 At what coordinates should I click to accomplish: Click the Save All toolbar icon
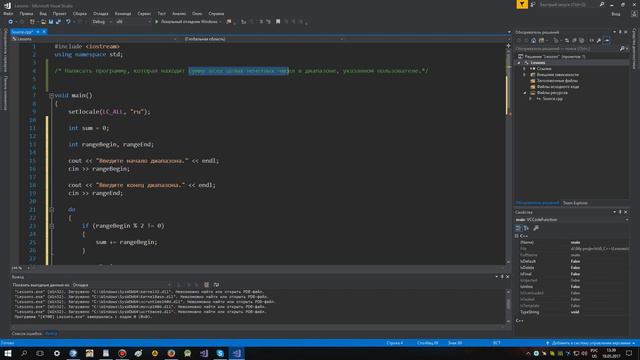(58, 22)
